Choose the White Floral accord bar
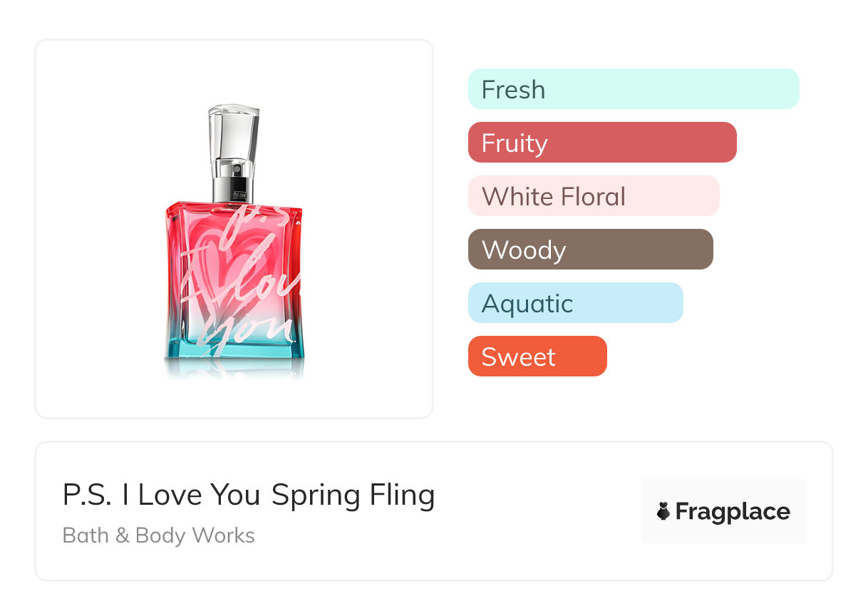The image size is (868, 616). click(x=593, y=196)
